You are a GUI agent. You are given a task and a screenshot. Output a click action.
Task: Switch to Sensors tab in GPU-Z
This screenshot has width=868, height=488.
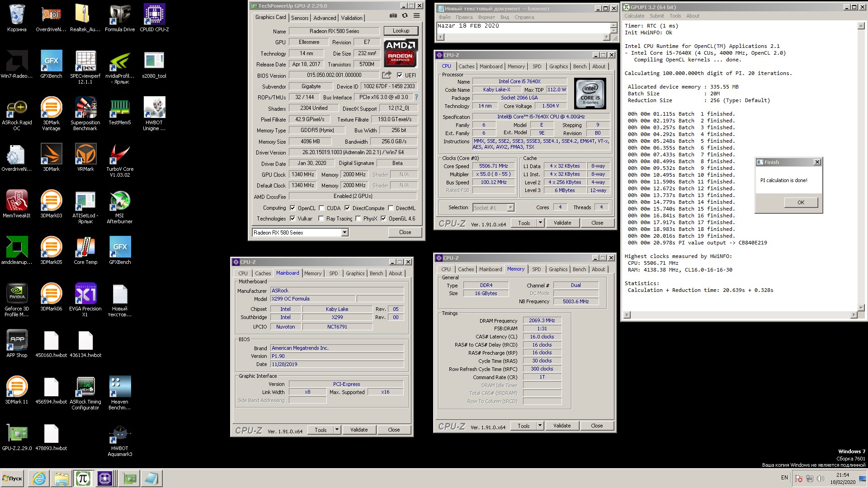pos(300,18)
